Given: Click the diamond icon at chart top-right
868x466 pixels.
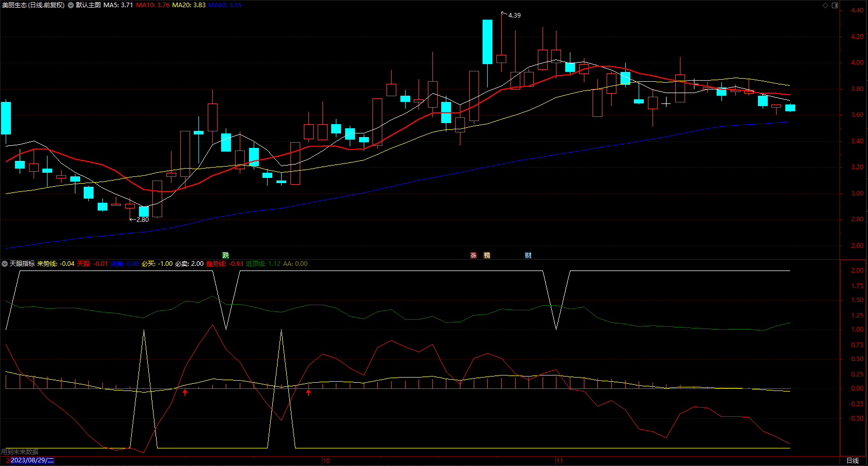Looking at the screenshot, I should pos(825,5).
